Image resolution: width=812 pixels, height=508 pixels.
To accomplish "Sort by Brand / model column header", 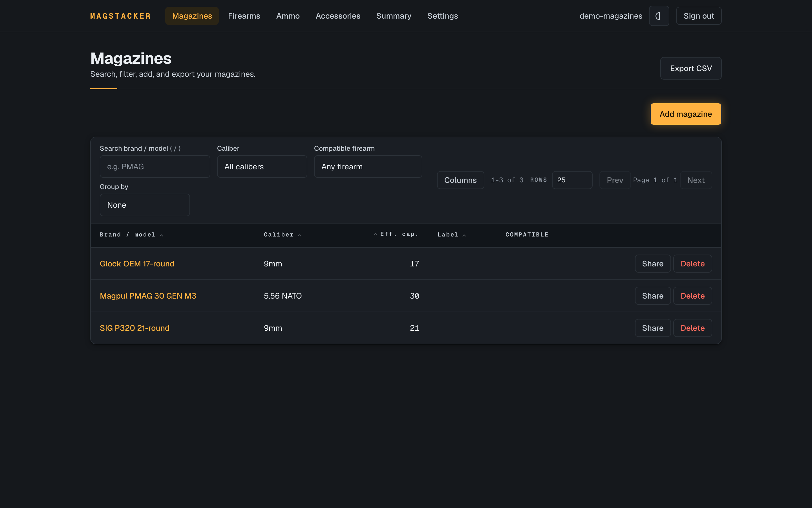I will (x=131, y=235).
